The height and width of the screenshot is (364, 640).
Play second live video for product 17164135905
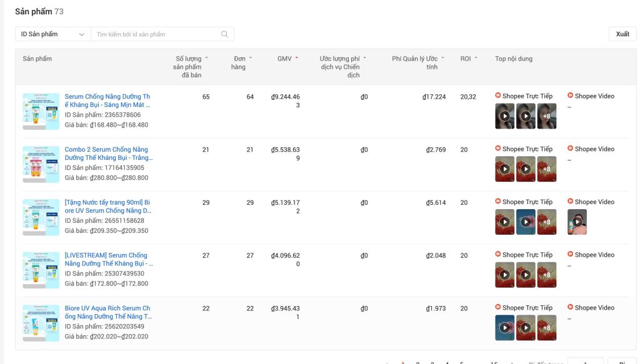coord(526,169)
